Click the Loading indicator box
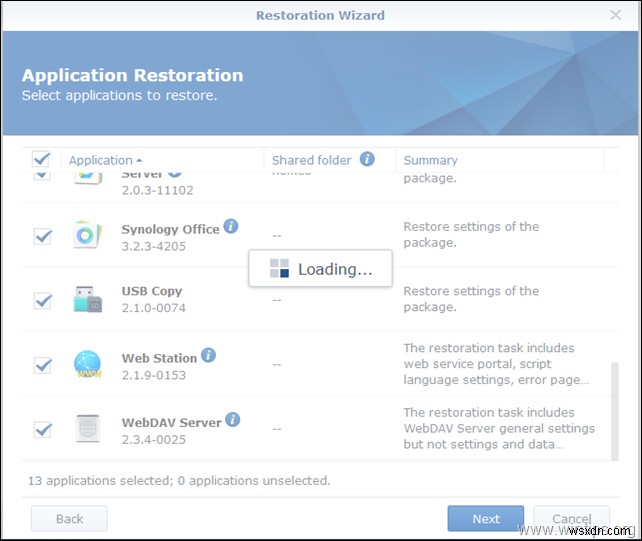 tap(320, 268)
